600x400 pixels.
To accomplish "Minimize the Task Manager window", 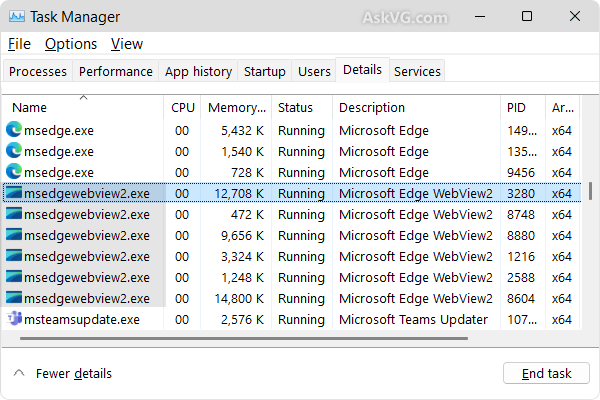I will click(x=480, y=16).
